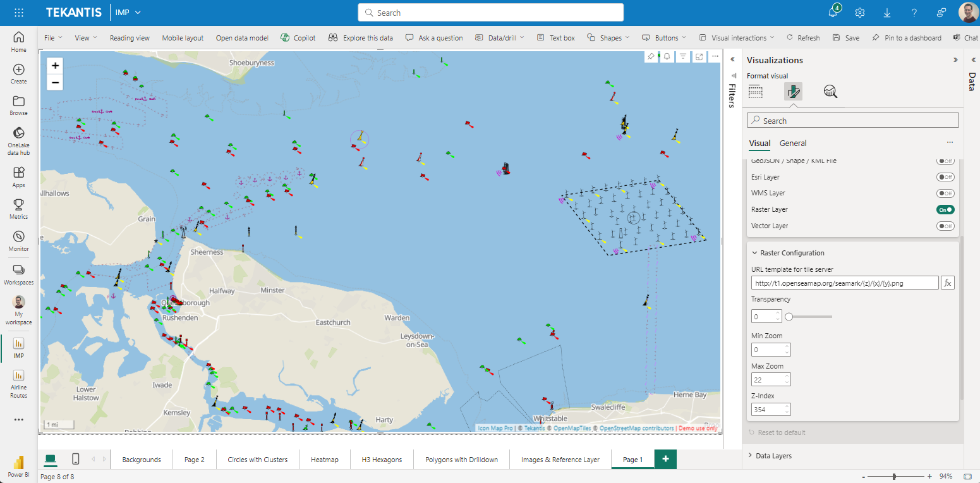Expand the Data Layers section
This screenshot has height=483, width=980.
point(773,456)
